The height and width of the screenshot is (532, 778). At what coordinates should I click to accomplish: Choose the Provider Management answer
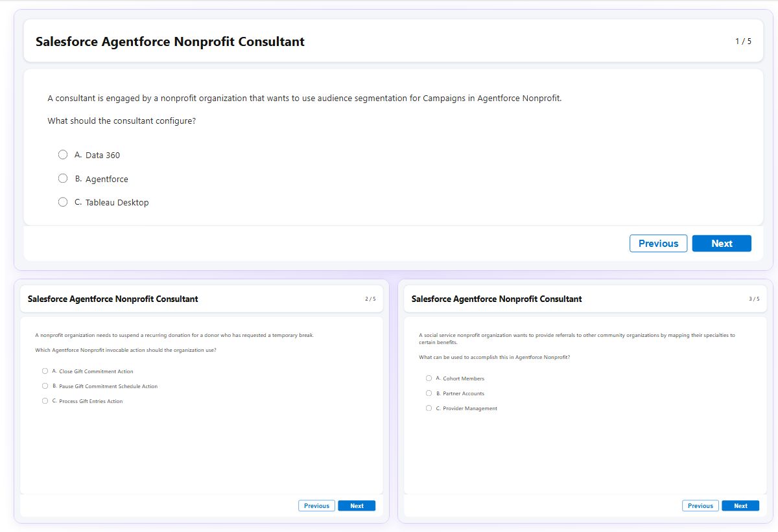pyautogui.click(x=429, y=408)
